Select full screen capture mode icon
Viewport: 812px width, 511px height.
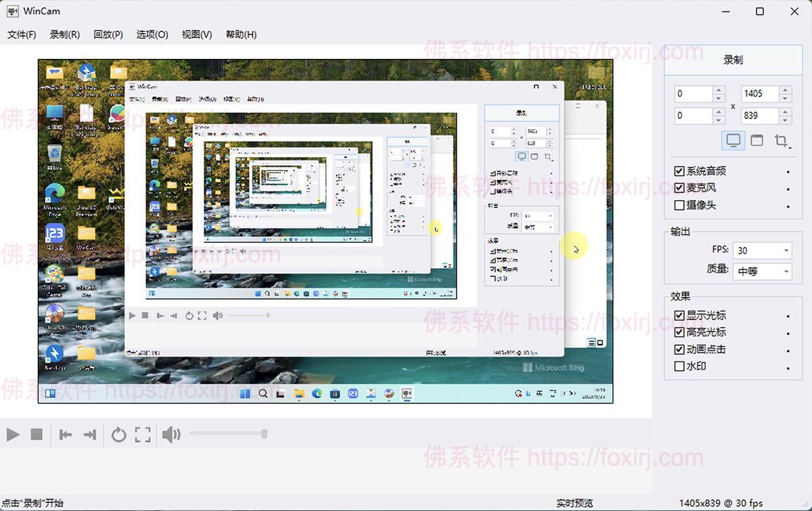pos(733,141)
